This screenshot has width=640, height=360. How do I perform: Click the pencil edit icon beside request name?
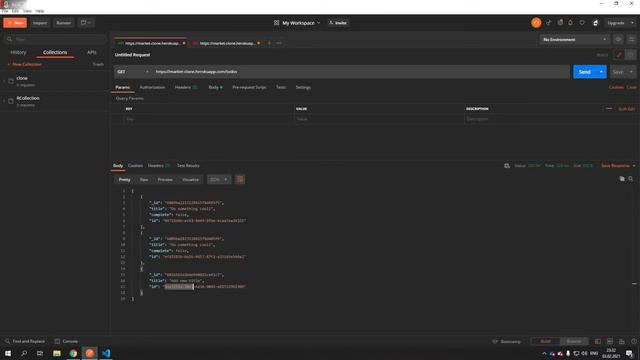point(619,55)
